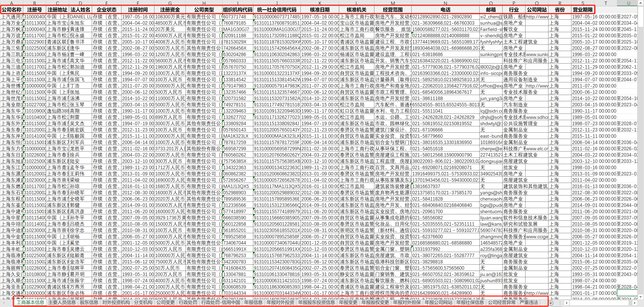Open the 年报对外担保 sheet tab
Screen dimensions: 644x307
[407, 302]
